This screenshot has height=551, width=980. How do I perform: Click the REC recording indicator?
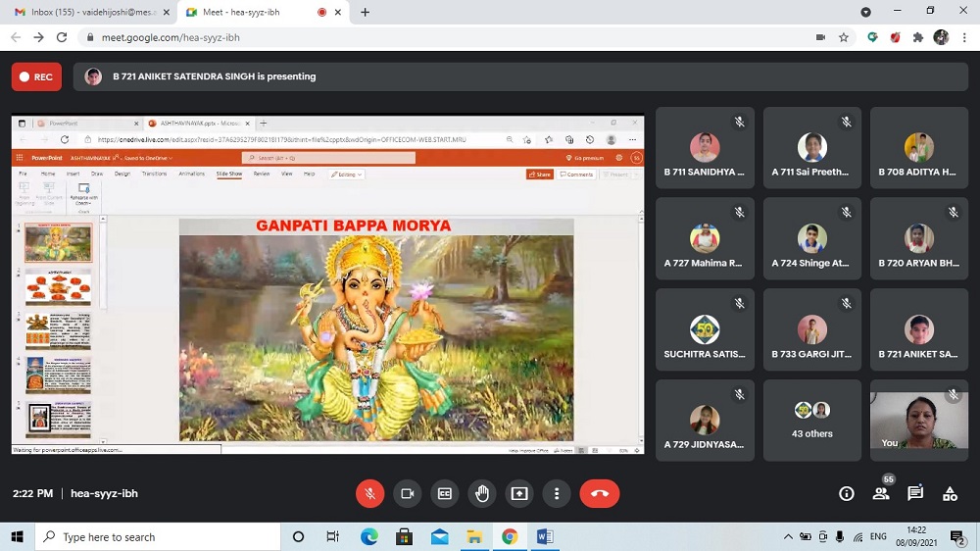pos(36,76)
